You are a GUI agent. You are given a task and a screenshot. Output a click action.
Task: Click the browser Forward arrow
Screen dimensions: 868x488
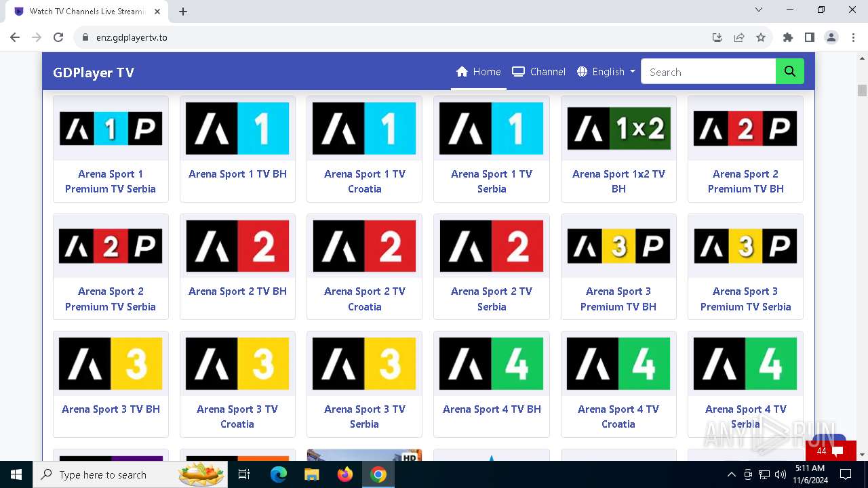37,37
